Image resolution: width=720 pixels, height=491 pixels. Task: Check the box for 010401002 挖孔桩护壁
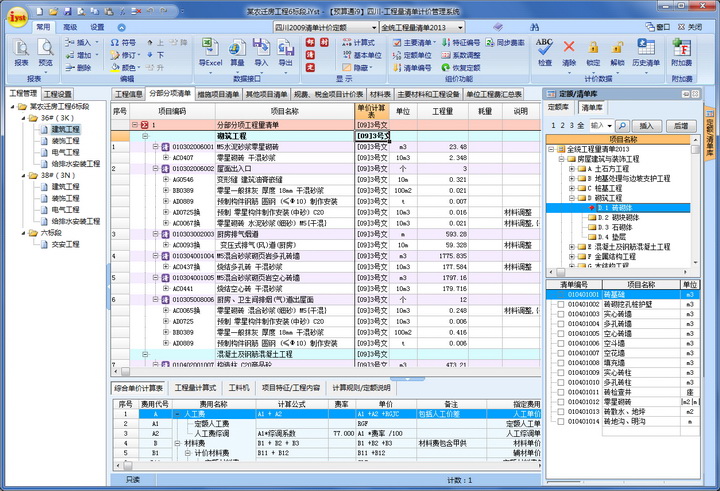click(x=560, y=304)
